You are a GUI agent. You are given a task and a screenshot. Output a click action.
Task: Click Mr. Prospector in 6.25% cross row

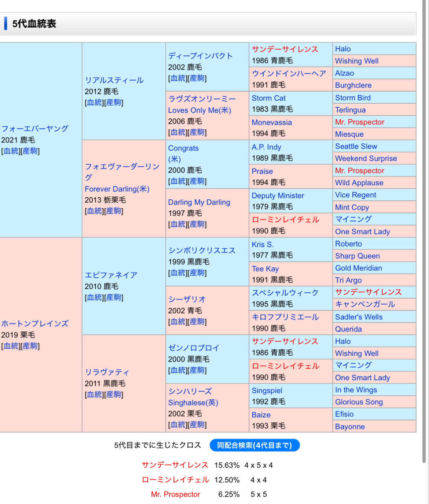pyautogui.click(x=176, y=494)
